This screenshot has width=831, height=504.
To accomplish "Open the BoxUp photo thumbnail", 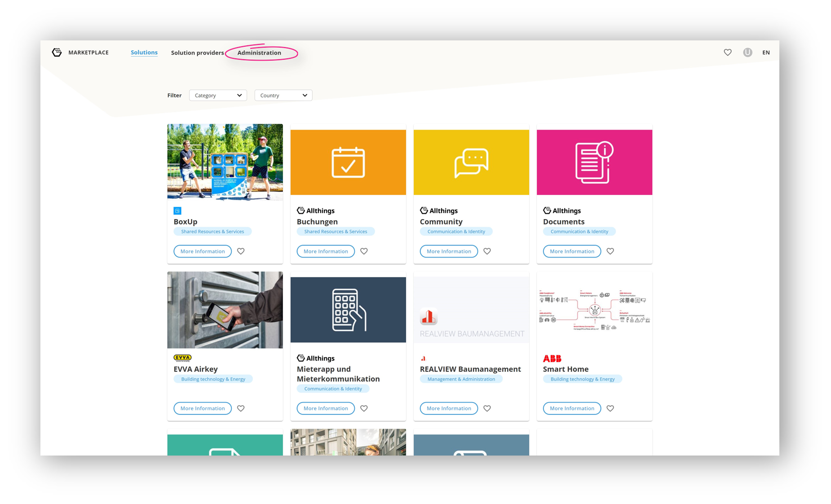I will (x=225, y=162).
